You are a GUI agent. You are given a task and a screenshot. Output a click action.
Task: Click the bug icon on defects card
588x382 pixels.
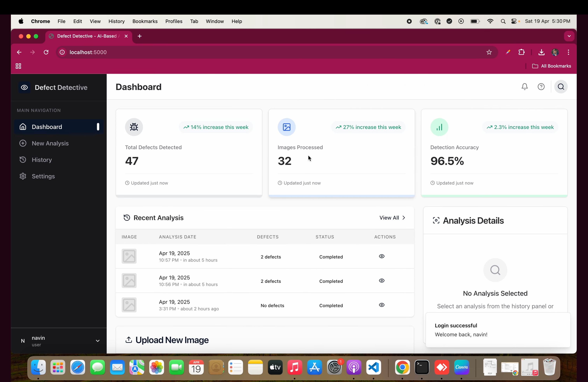[134, 127]
